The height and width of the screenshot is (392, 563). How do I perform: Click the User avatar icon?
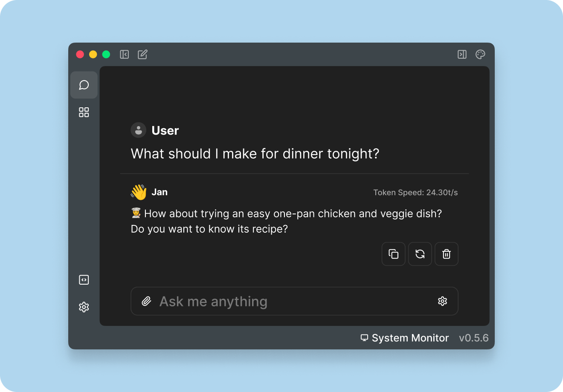pos(138,130)
